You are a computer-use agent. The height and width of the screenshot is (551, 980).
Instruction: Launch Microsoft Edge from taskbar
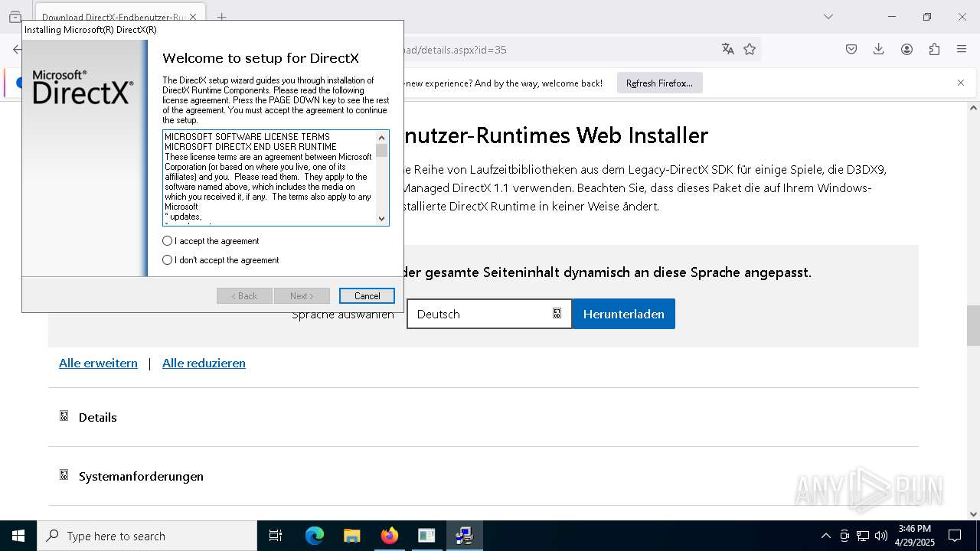(315, 536)
